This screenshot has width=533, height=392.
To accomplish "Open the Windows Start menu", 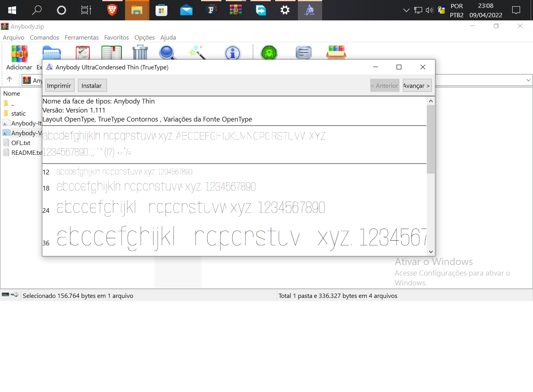I will (x=12, y=10).
